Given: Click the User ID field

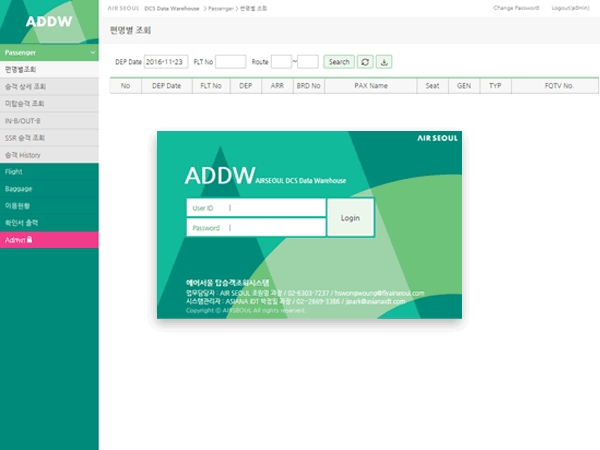Looking at the screenshot, I should pos(256,208).
